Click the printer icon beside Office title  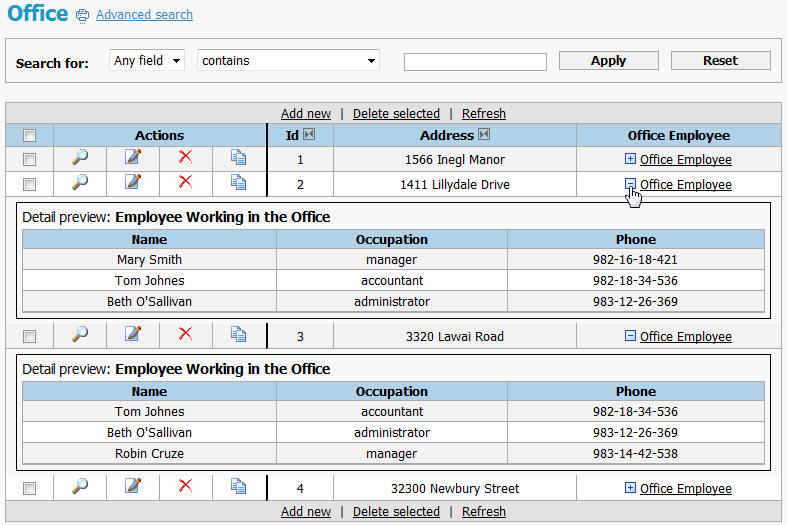click(83, 16)
